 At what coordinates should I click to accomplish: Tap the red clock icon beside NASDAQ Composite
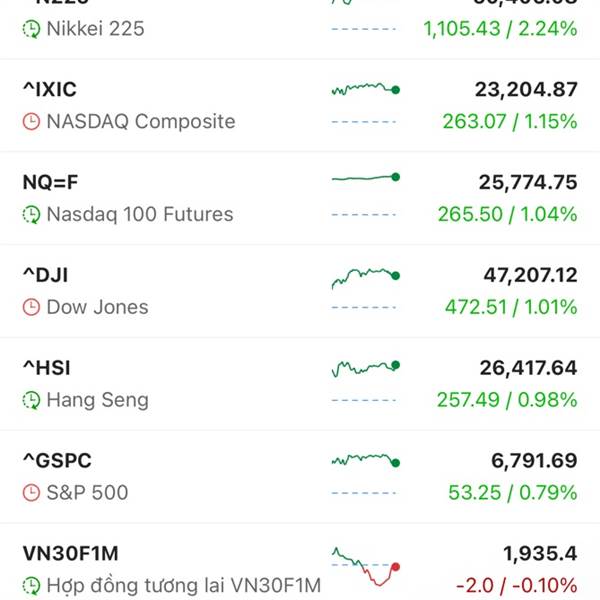[x=31, y=122]
